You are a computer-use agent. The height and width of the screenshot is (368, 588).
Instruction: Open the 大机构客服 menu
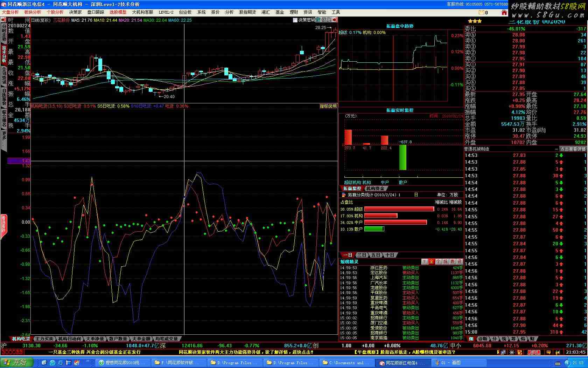pos(142,12)
